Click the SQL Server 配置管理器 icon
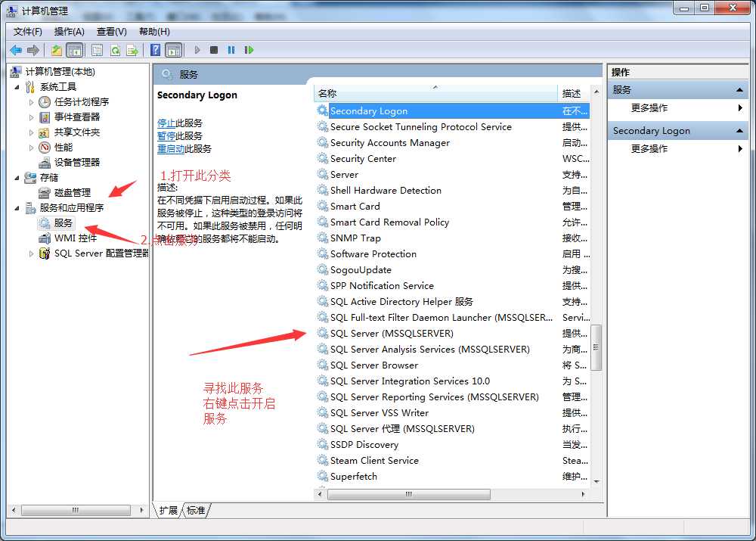This screenshot has width=756, height=541. (x=45, y=253)
